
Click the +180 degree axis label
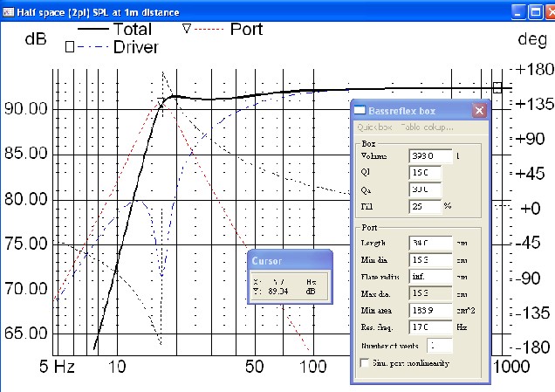(x=534, y=69)
